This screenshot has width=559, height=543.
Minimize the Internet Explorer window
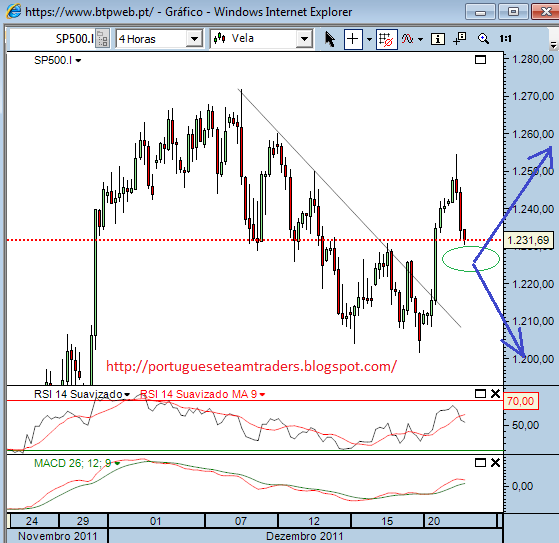tap(480, 12)
